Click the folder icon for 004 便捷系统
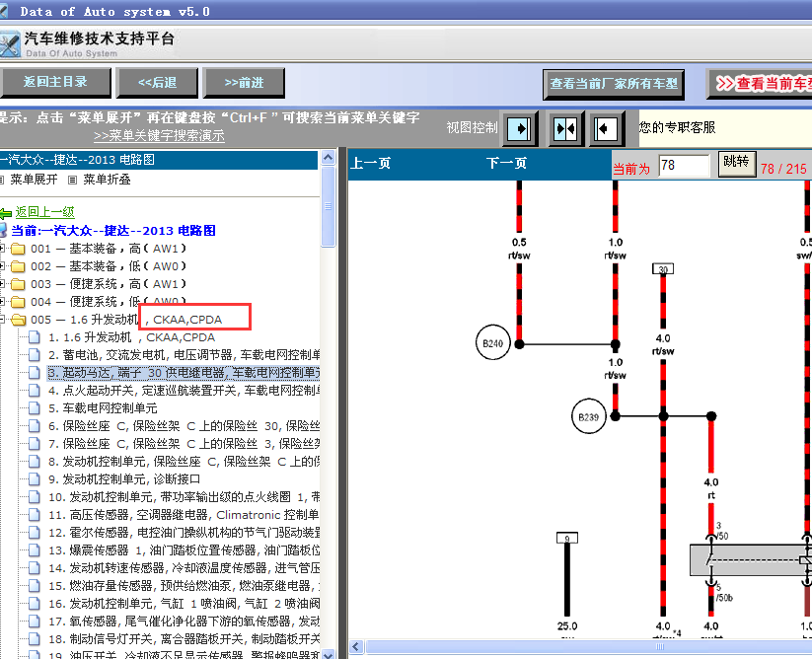This screenshot has width=812, height=659. pyautogui.click(x=18, y=302)
